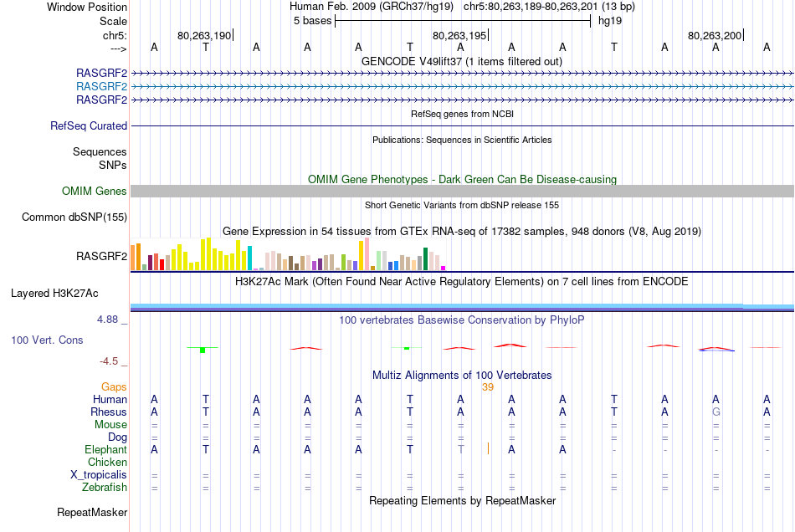
Task: Click the X_tropicalis species row label
Action: click(x=99, y=475)
